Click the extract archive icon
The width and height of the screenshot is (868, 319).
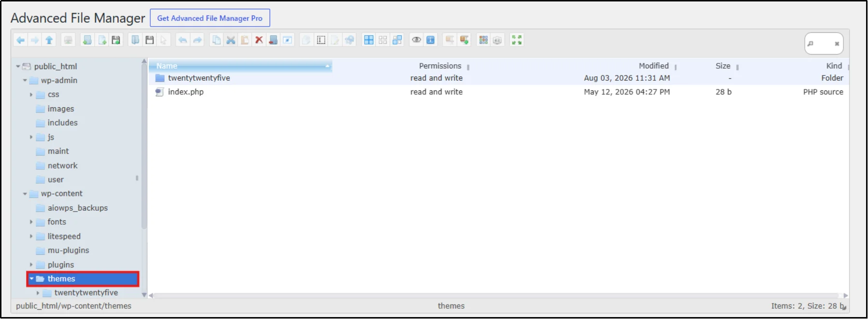[450, 40]
